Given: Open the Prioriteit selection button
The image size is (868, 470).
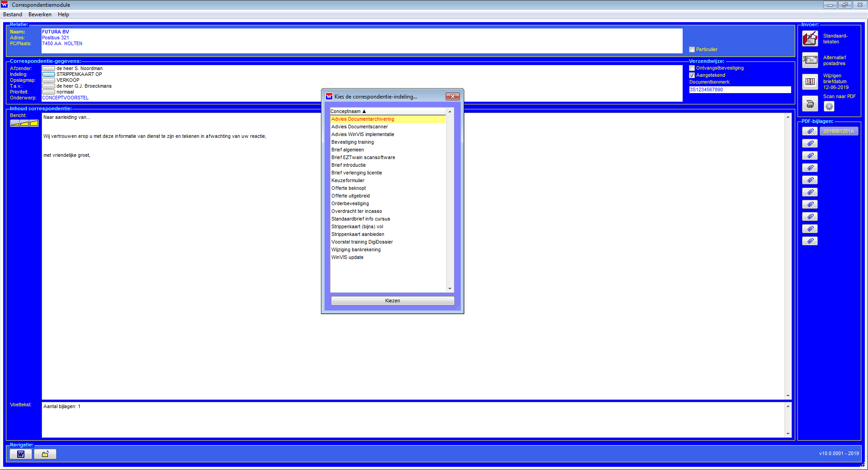Looking at the screenshot, I should click(48, 92).
